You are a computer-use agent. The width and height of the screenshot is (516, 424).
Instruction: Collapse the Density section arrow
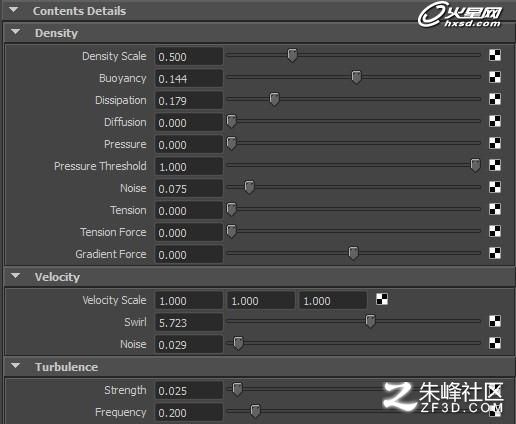coord(15,32)
